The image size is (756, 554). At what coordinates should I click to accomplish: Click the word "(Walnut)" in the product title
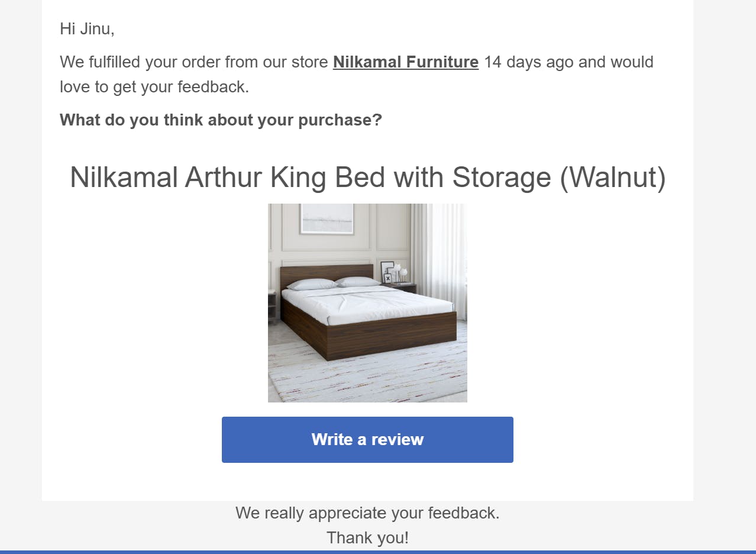point(613,177)
